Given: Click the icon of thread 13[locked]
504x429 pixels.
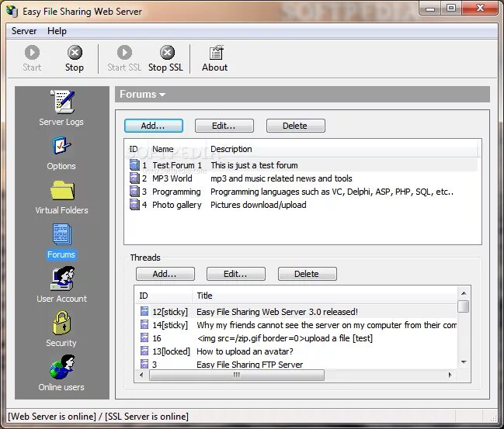Looking at the screenshot, I should tap(144, 351).
